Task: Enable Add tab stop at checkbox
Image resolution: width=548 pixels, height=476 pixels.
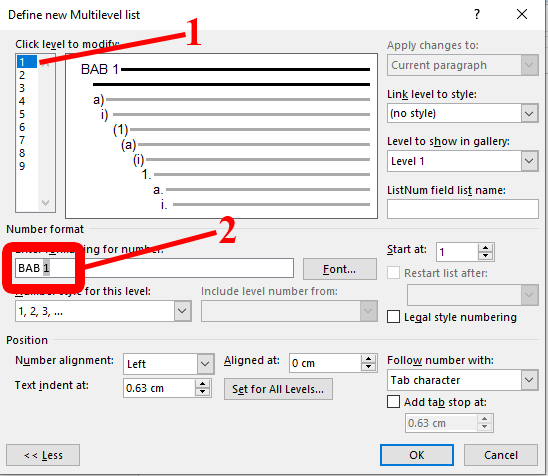Action: point(394,402)
